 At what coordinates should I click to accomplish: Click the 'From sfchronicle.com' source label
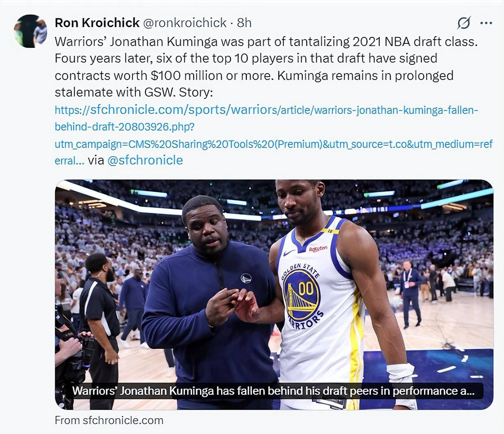click(109, 420)
